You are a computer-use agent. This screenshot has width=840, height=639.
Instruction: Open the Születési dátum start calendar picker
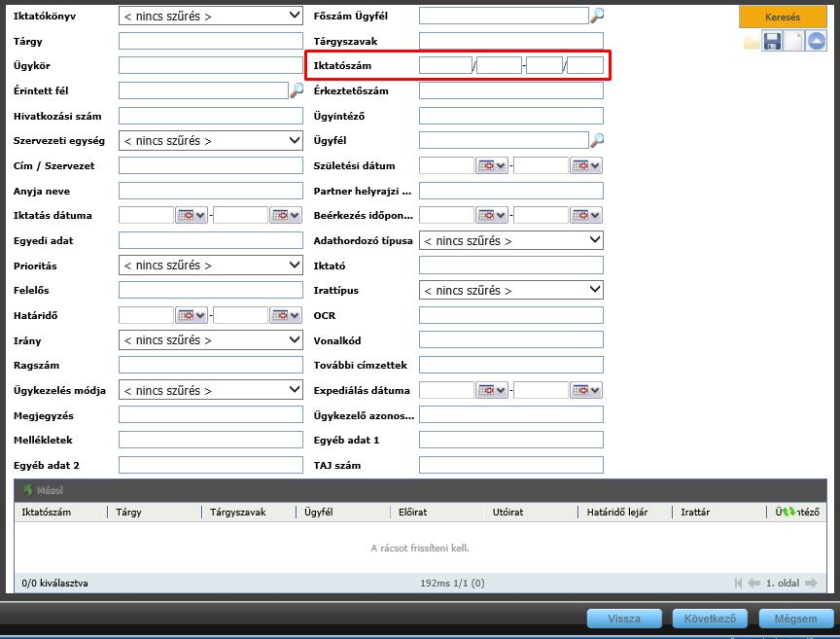[492, 165]
